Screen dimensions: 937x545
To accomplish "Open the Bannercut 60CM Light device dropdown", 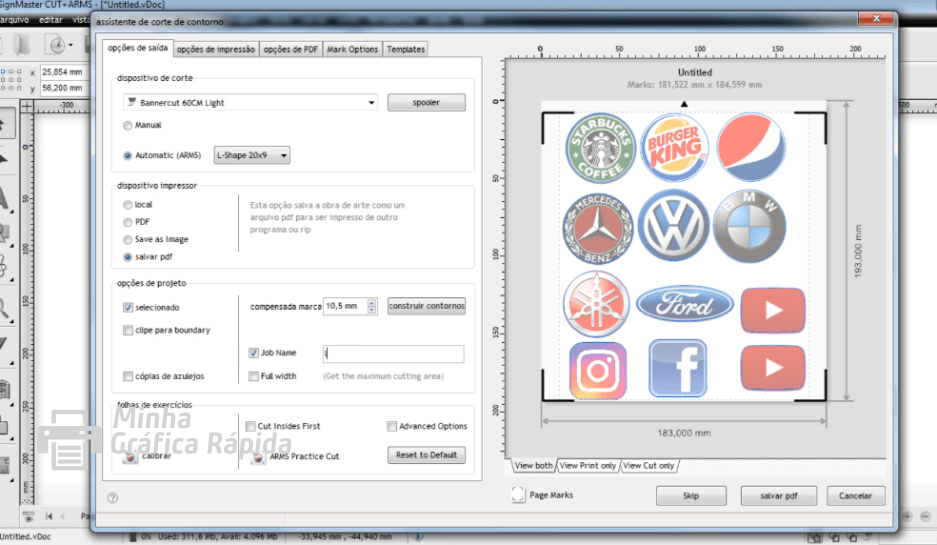I will point(250,103).
